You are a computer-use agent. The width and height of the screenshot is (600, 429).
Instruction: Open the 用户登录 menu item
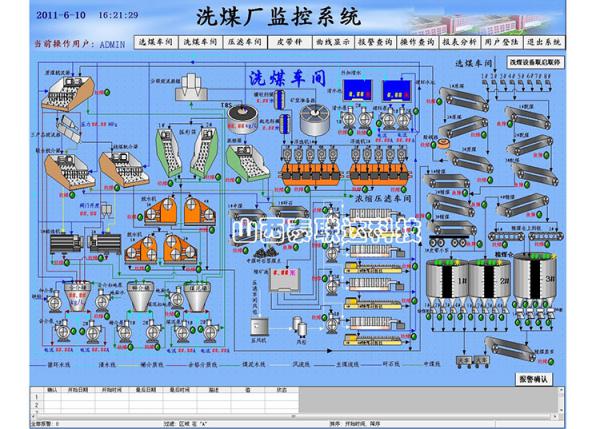[501, 42]
